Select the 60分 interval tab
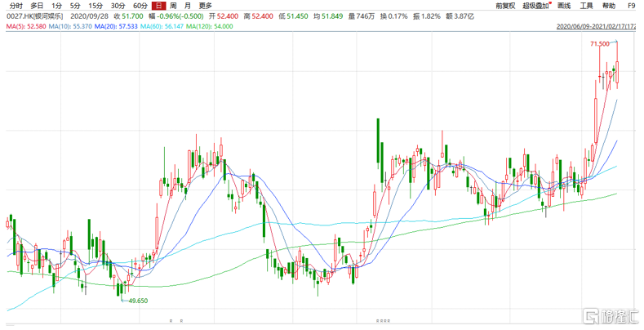Viewport: 644px width, 330px height. [140, 6]
